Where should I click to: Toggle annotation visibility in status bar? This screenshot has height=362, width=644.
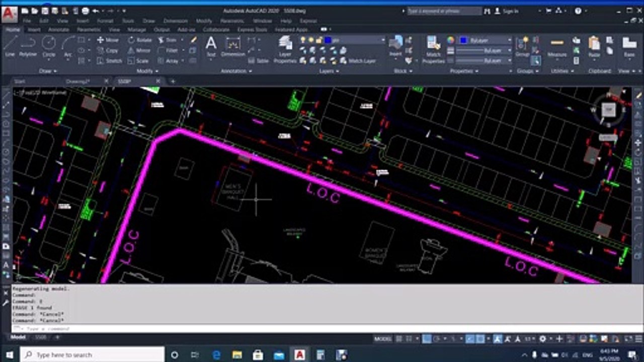498,339
